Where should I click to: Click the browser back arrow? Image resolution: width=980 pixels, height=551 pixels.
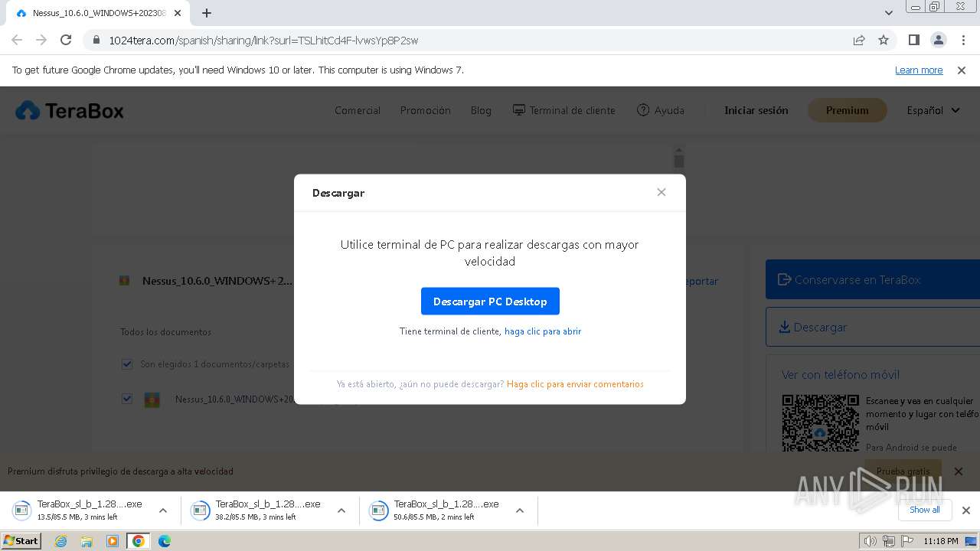tap(17, 40)
